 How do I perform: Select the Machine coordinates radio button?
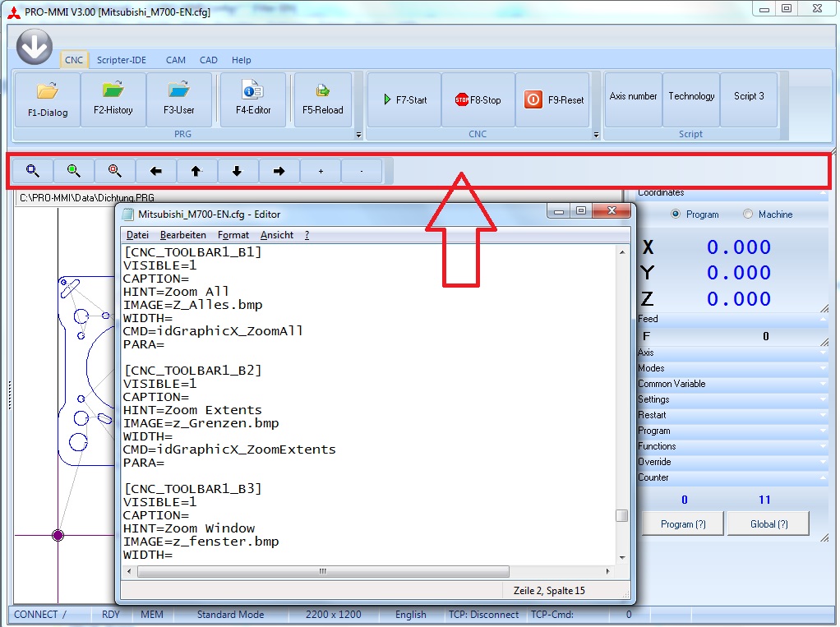748,214
